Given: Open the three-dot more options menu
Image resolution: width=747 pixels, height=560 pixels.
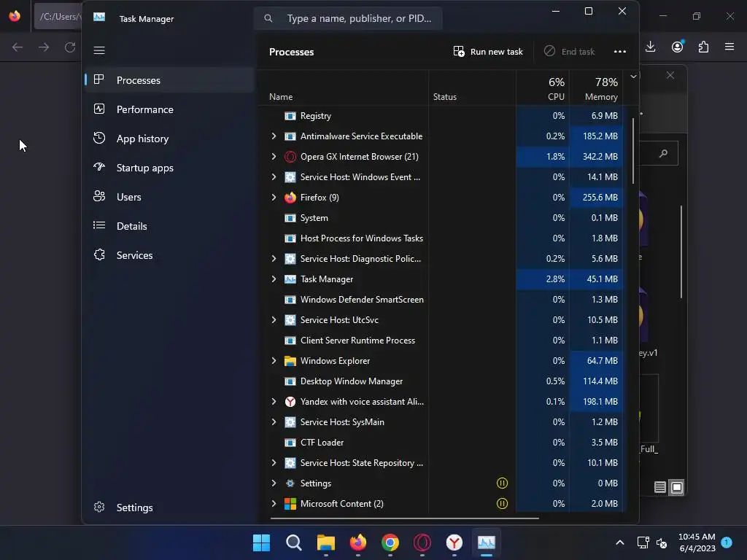Looking at the screenshot, I should [620, 52].
